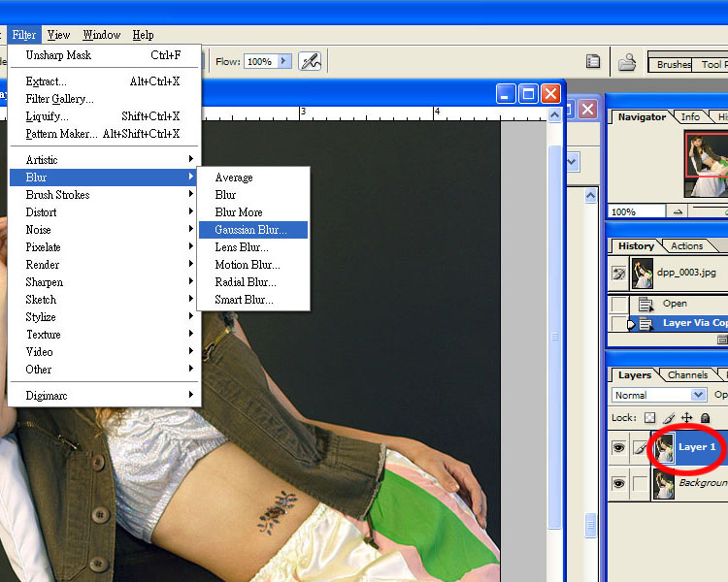728x582 pixels.
Task: Open the Flow percentage slider arrow
Action: 283,61
